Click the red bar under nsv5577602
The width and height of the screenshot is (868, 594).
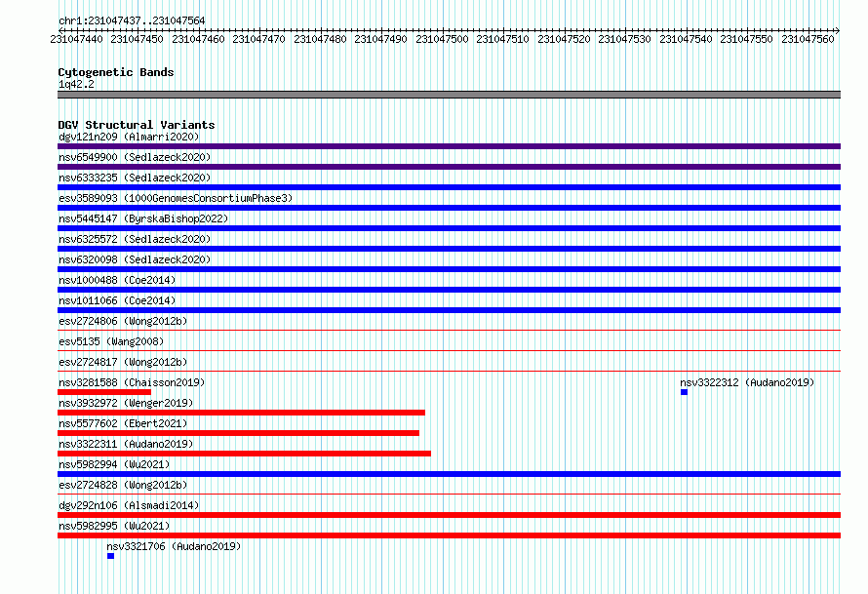[238, 433]
